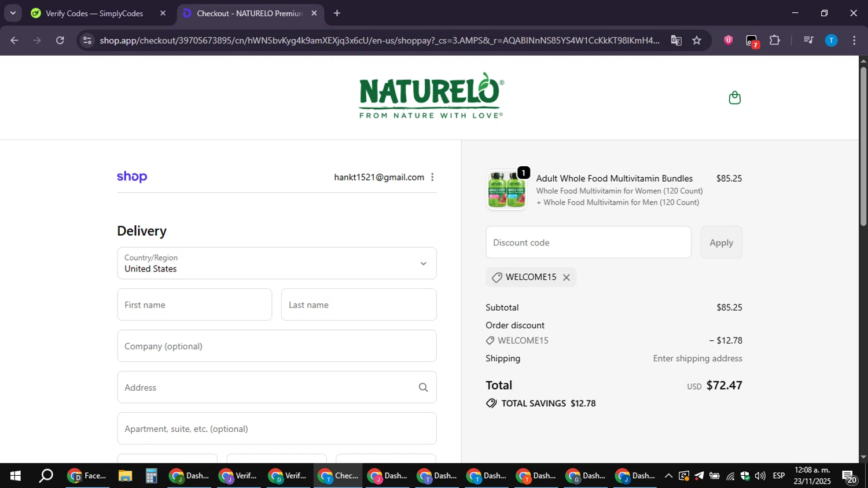Open Windows taskbar search

pos(46,476)
